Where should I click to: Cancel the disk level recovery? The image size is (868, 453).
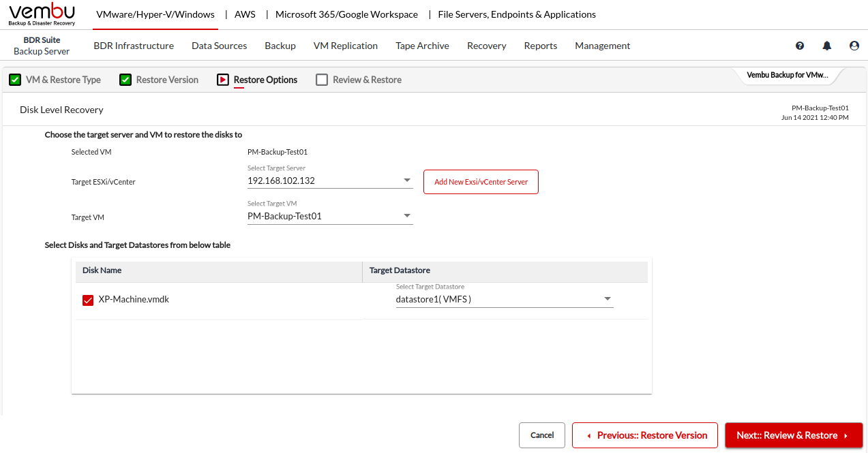(x=542, y=435)
